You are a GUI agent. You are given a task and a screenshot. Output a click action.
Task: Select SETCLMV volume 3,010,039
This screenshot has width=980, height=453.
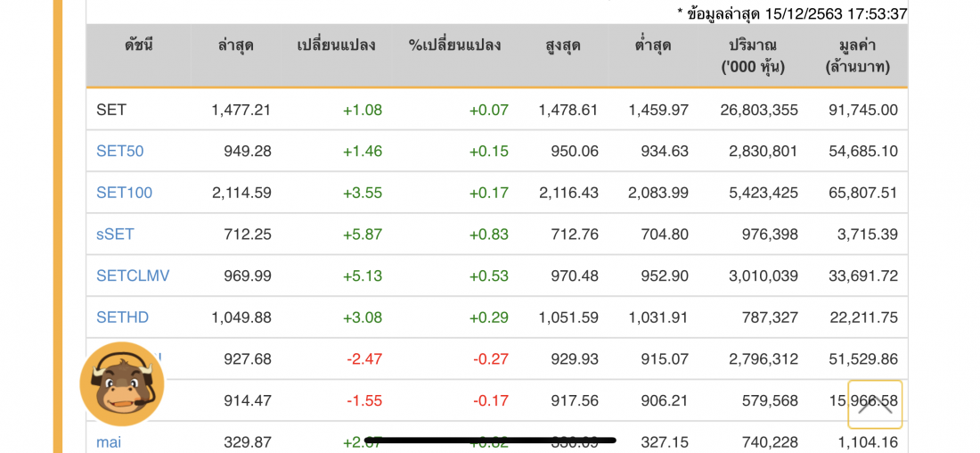tap(764, 276)
